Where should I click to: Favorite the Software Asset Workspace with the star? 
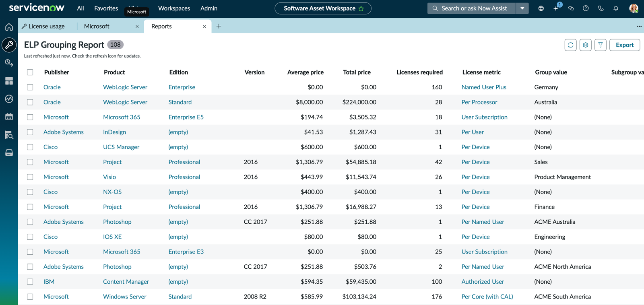coord(361,8)
